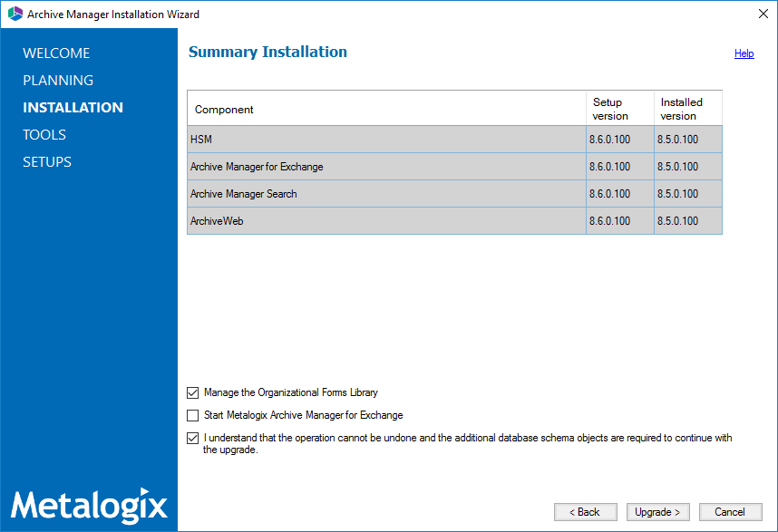Click the Back button

coord(586,512)
